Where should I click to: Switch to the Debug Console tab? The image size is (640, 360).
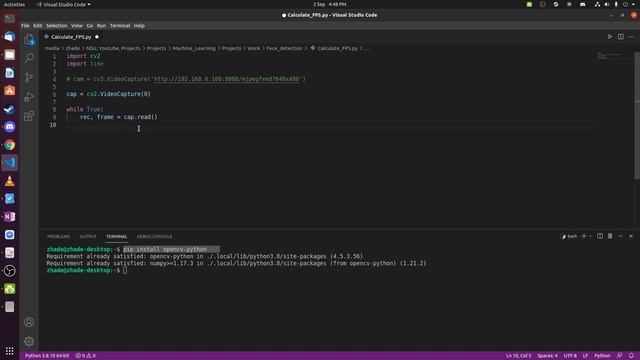point(154,236)
